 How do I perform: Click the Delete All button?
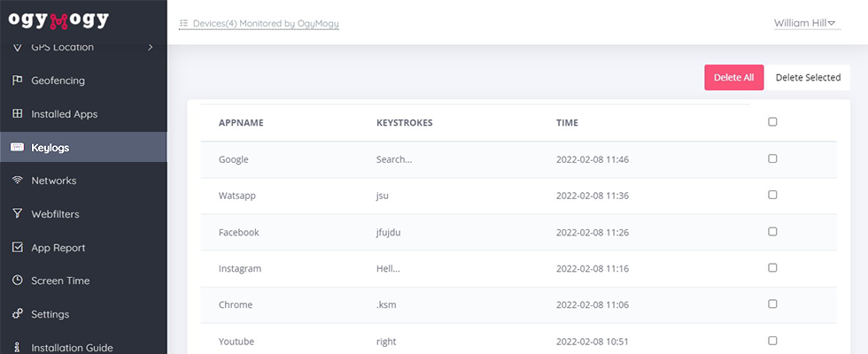coord(733,78)
